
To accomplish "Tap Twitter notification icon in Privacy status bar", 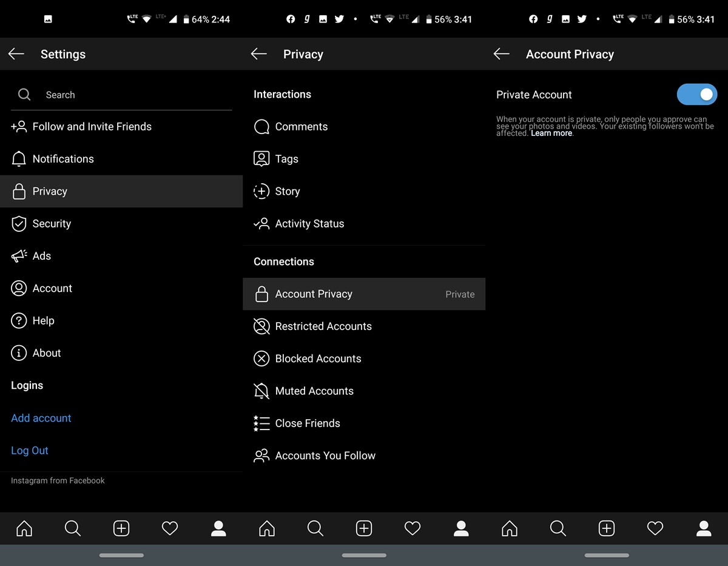I will (339, 19).
